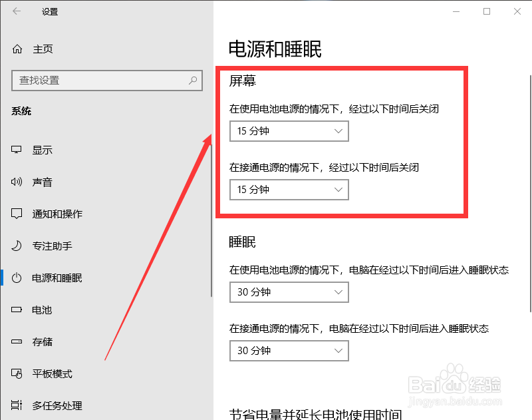Open the plugged-in sleep time dropdown
This screenshot has width=532, height=420.
point(289,351)
